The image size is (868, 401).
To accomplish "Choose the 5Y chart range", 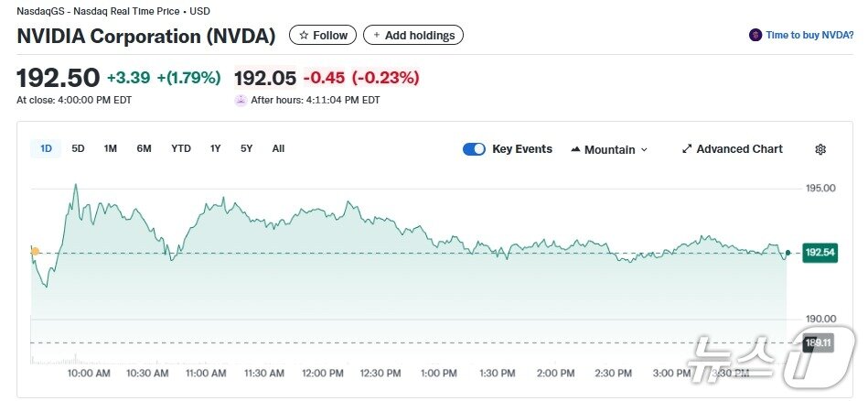I will [x=246, y=148].
